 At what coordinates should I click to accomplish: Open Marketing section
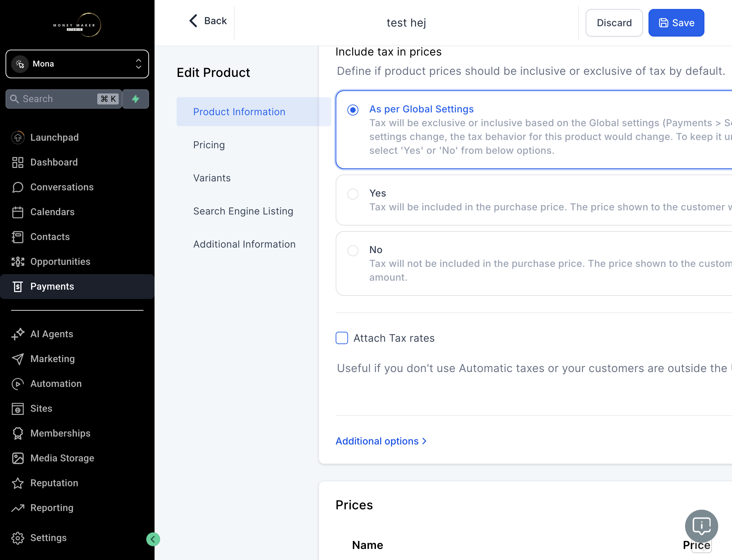77,359
